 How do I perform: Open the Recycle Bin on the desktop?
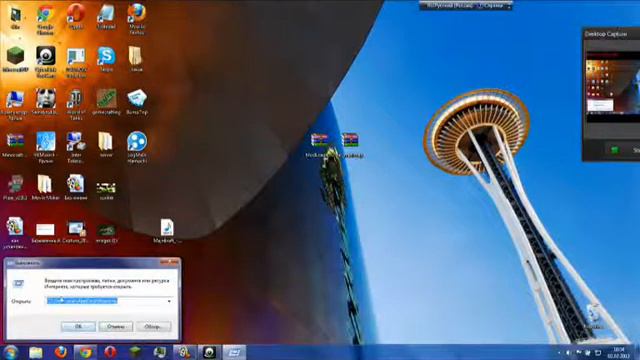pyautogui.click(x=594, y=316)
